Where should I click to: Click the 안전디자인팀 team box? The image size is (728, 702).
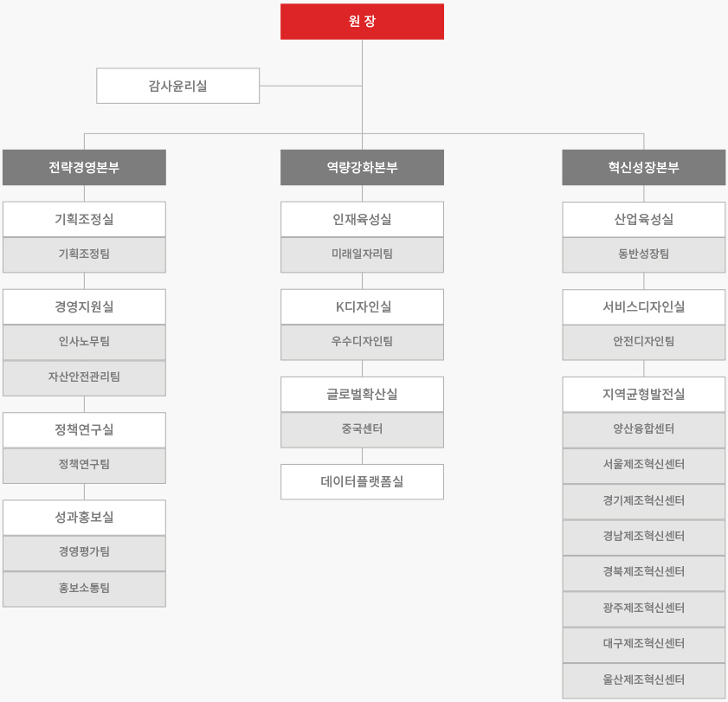pyautogui.click(x=643, y=342)
